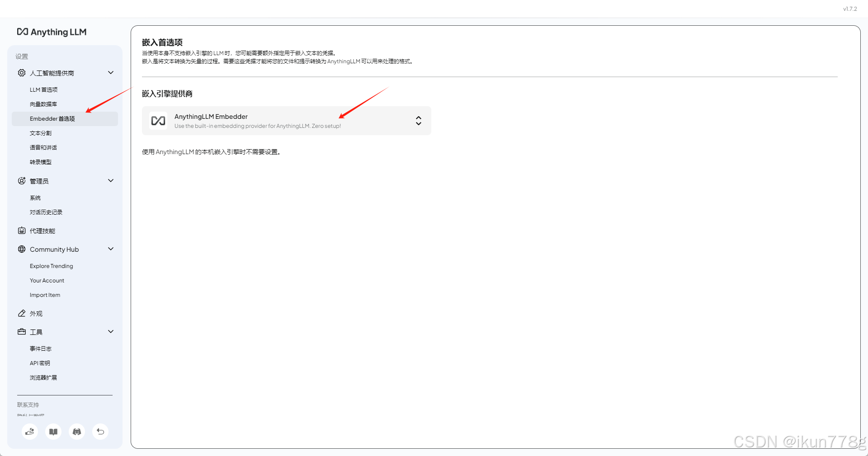
Task: Open API 密钥 page
Action: click(x=40, y=363)
